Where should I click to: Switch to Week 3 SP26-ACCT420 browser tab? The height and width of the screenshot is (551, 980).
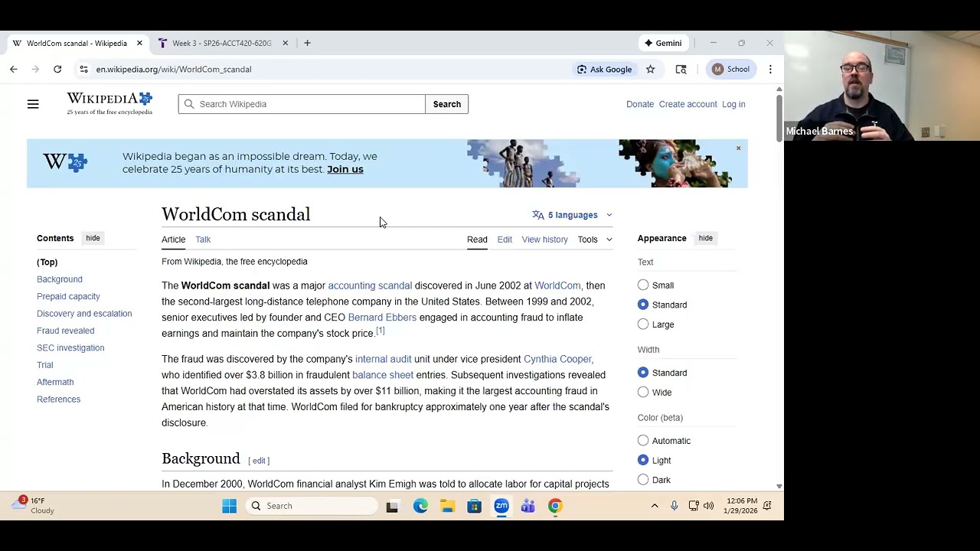pos(220,43)
